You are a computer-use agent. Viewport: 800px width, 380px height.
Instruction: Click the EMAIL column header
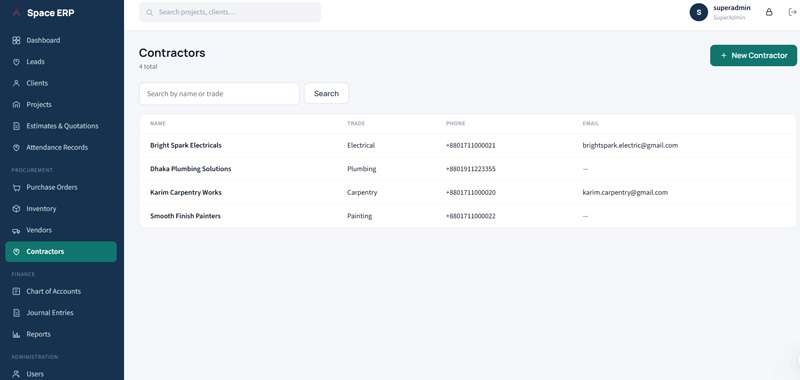point(591,124)
